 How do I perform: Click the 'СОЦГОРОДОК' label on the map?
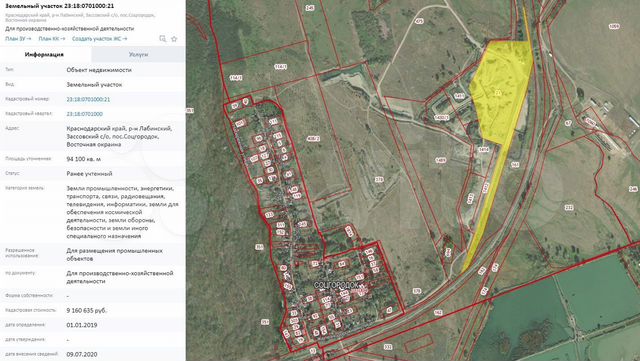(x=336, y=285)
